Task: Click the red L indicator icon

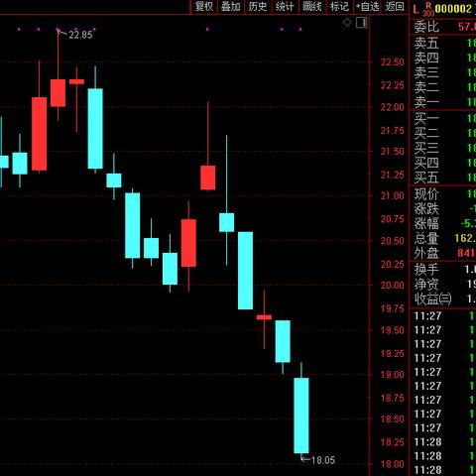Action: click(x=416, y=9)
